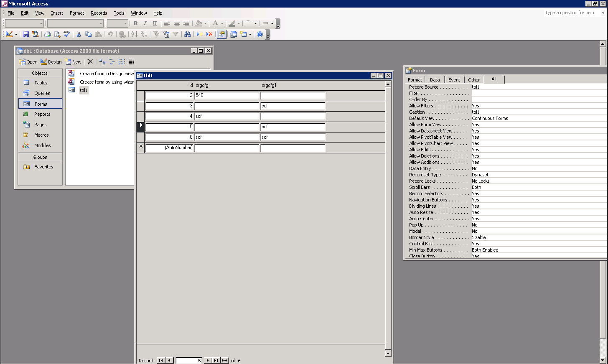Click the Font/Fore Color button
This screenshot has height=364, width=608.
pyautogui.click(x=216, y=23)
